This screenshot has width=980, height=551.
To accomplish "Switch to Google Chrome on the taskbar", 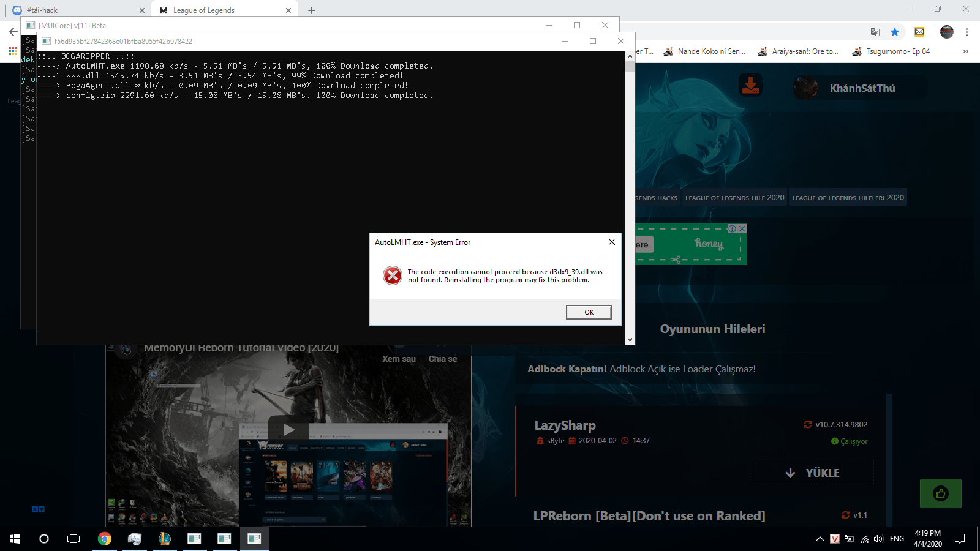I will [105, 539].
